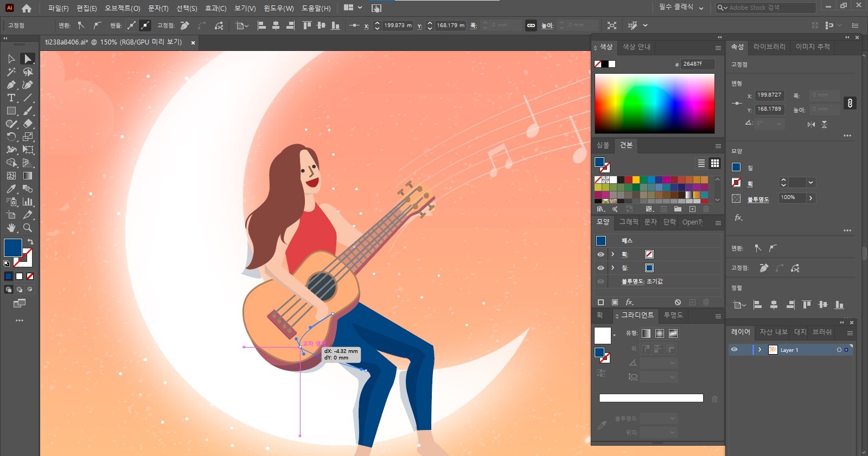
Task: Click the 불투명도 link in Properties panel
Action: pos(758,200)
